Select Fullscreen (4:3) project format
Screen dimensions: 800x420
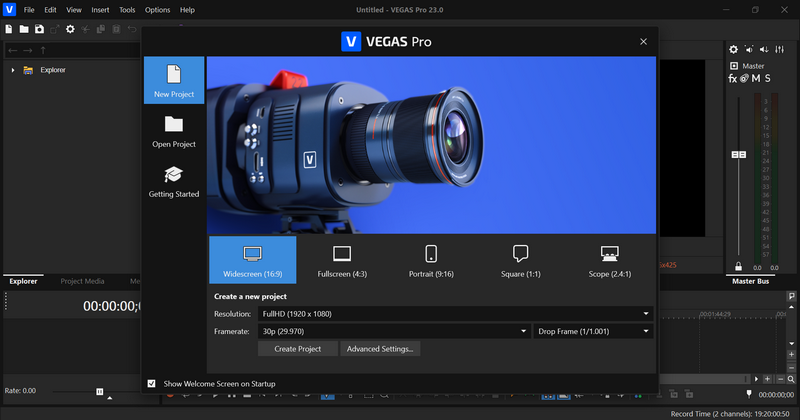point(342,260)
